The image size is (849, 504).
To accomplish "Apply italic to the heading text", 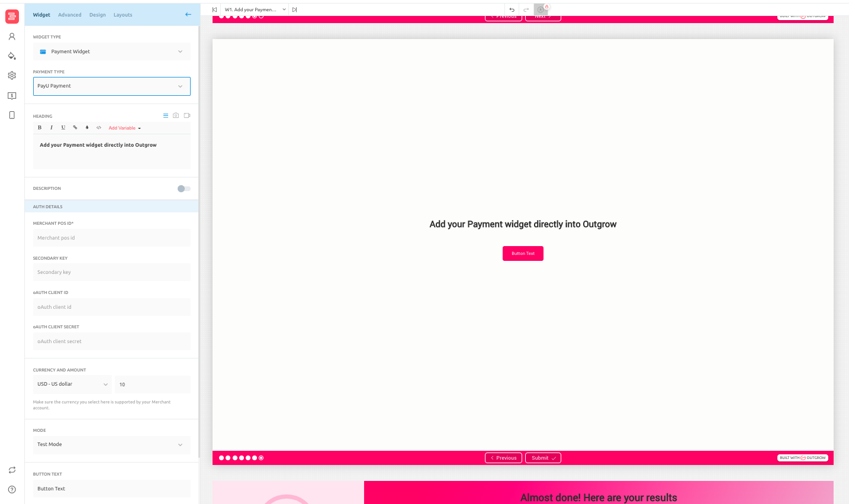I will click(52, 128).
